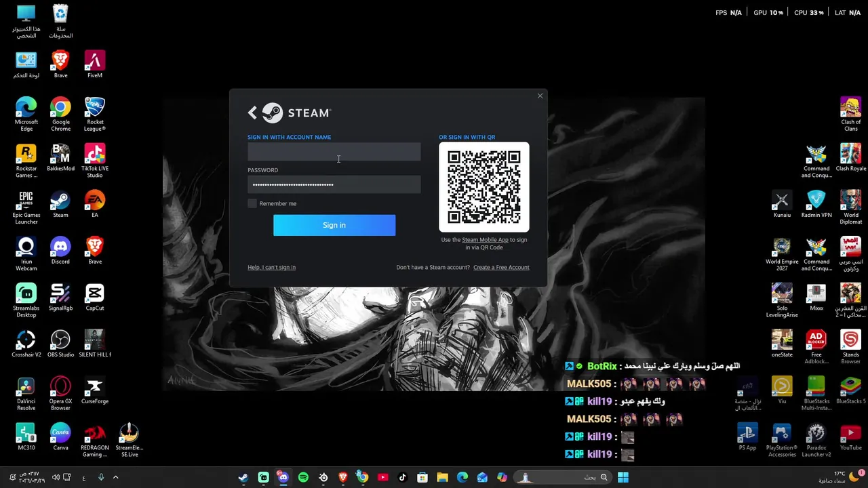Click TikTok icon in the taskbar

(402, 477)
